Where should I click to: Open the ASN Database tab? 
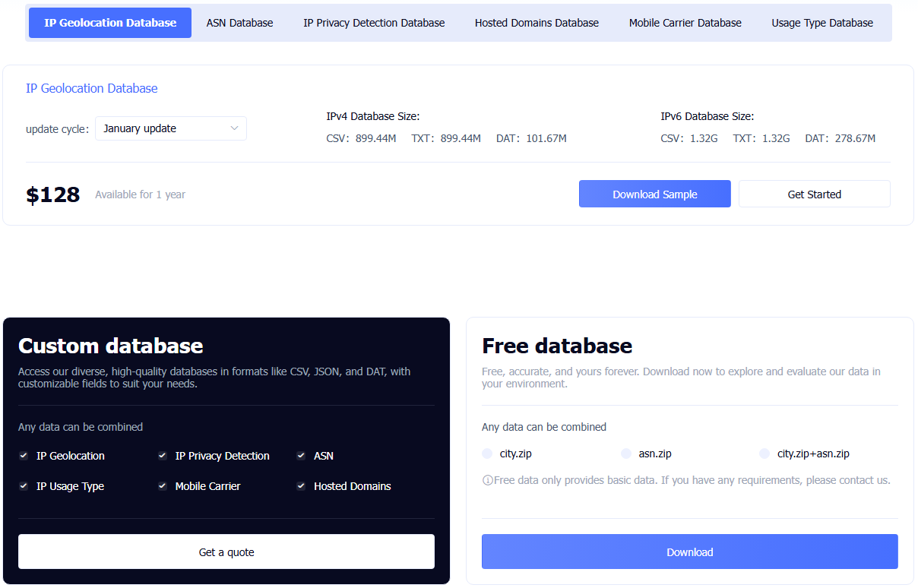tap(239, 23)
